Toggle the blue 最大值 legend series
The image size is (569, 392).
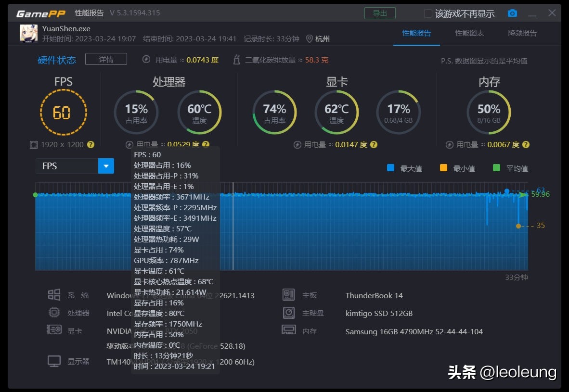click(390, 168)
